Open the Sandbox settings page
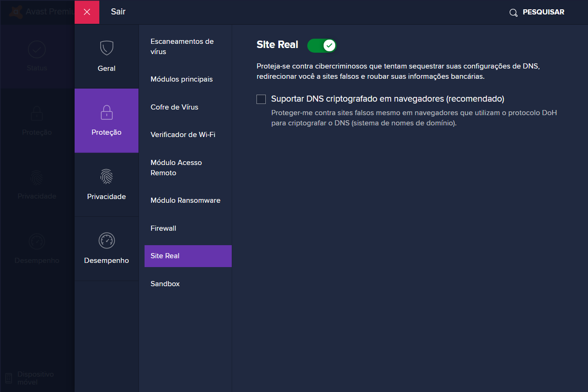 click(165, 284)
